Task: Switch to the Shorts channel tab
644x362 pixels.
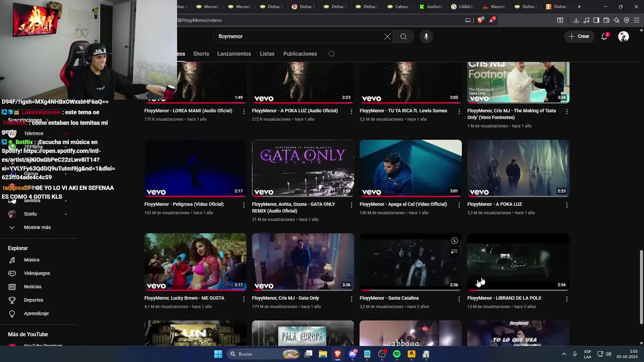Action: (x=201, y=54)
